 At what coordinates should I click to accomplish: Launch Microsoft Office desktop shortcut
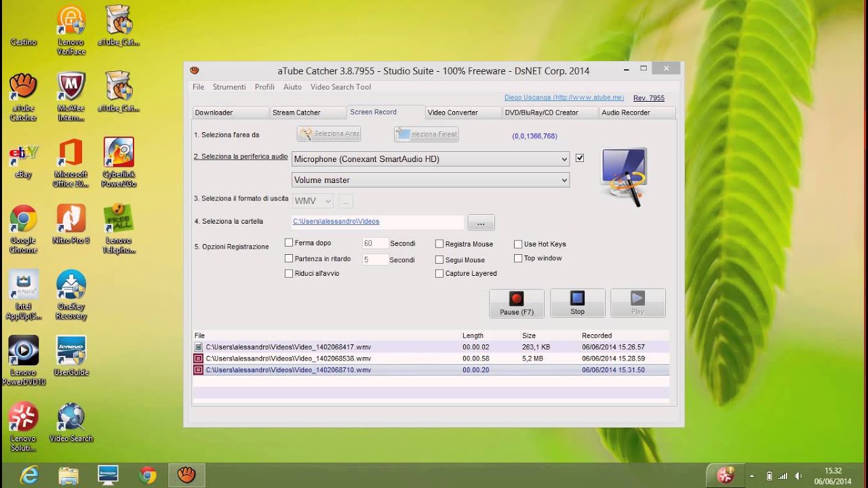71,163
